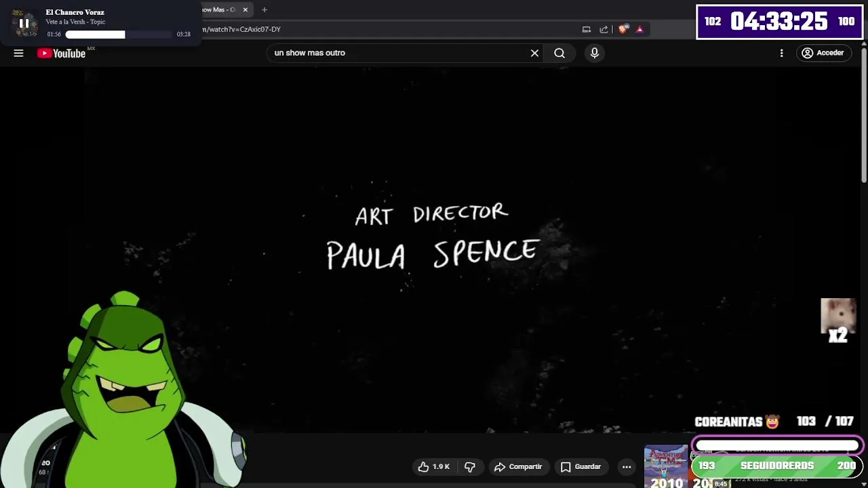
Task: Open the YouTube hamburger guide menu
Action: 18,53
